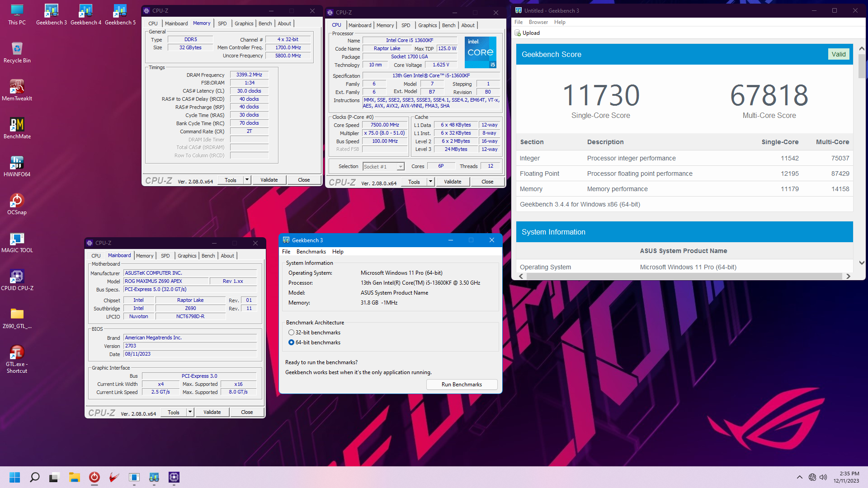Screen dimensions: 868x488
Task: Click Validate in Memory CPU-Z window
Action: pyautogui.click(x=269, y=180)
